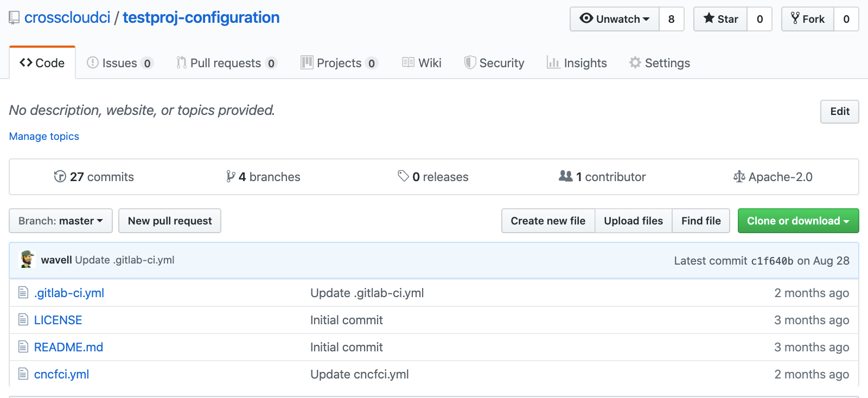
Task: Click commit message in .gitlab-ci.yml row
Action: pos(367,293)
